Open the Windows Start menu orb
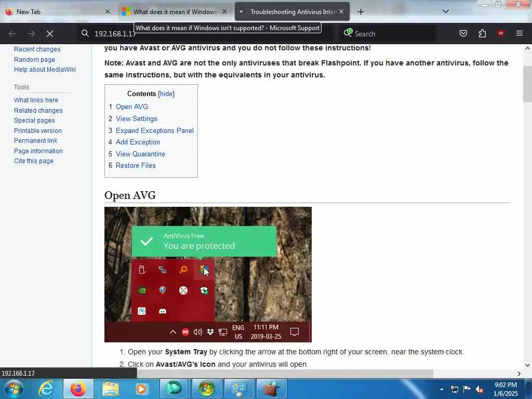The image size is (532, 399). point(14,389)
